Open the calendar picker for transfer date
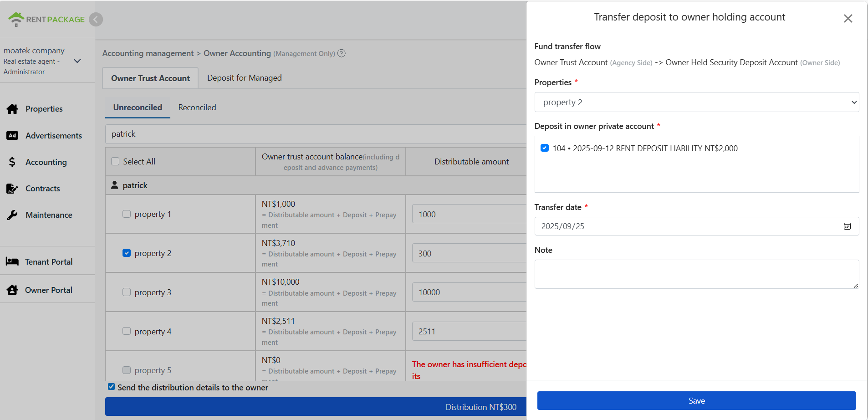The height and width of the screenshot is (420, 868). click(847, 226)
